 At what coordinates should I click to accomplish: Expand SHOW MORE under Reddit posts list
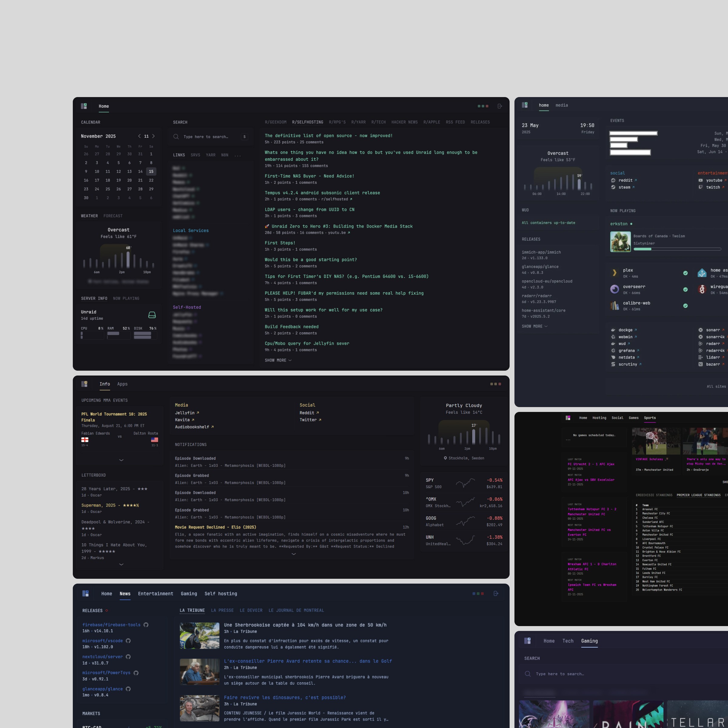pos(278,361)
